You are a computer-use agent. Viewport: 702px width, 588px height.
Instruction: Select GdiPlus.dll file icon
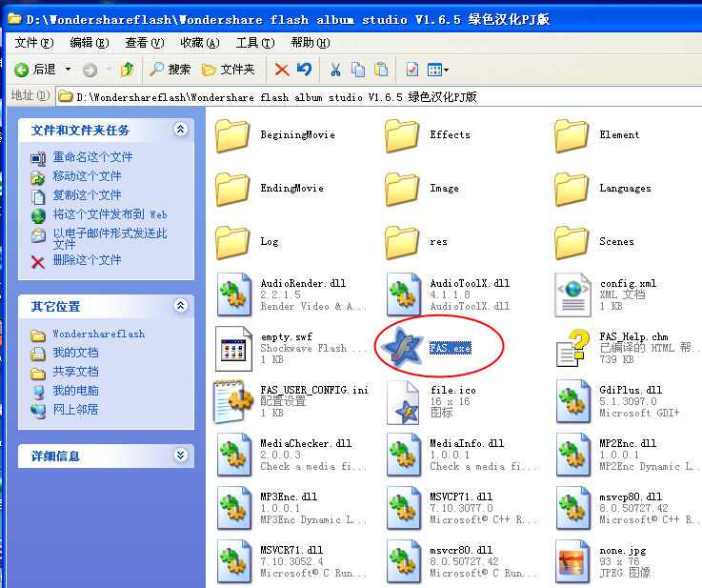(x=572, y=401)
